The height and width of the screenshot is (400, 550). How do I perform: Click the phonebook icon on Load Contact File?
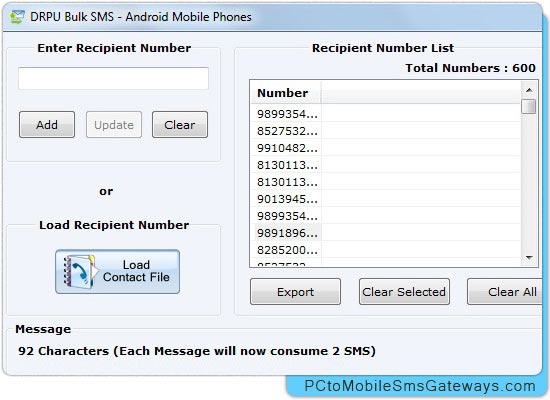pos(79,272)
